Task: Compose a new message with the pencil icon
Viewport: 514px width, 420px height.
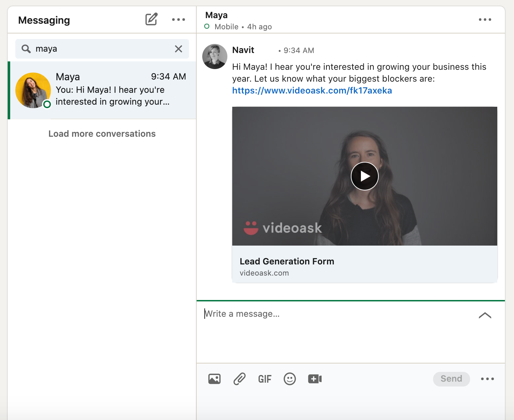Action: 151,19
